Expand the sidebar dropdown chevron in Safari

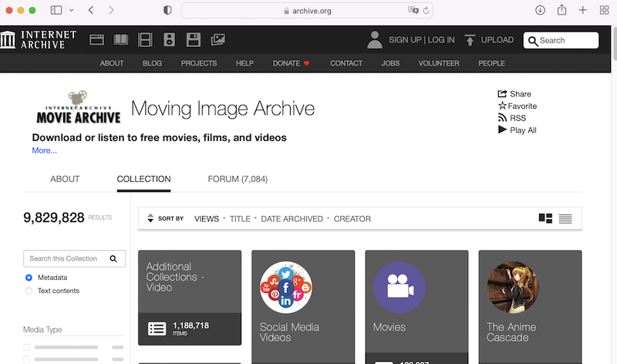(71, 10)
